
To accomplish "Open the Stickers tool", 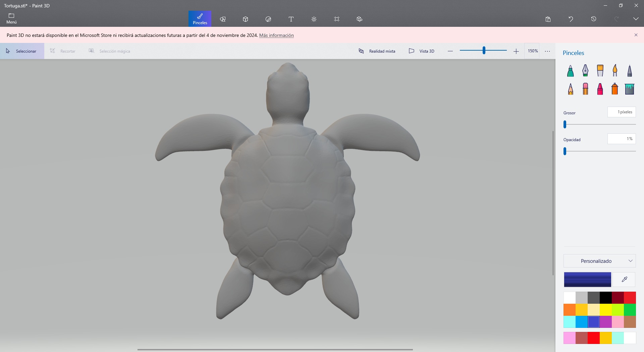I will [268, 19].
